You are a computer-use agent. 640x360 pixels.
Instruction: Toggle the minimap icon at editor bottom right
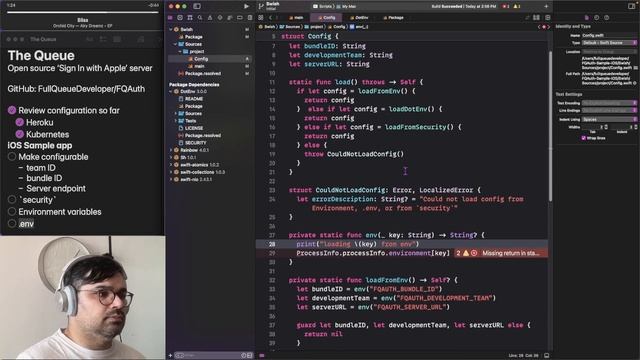point(547,356)
